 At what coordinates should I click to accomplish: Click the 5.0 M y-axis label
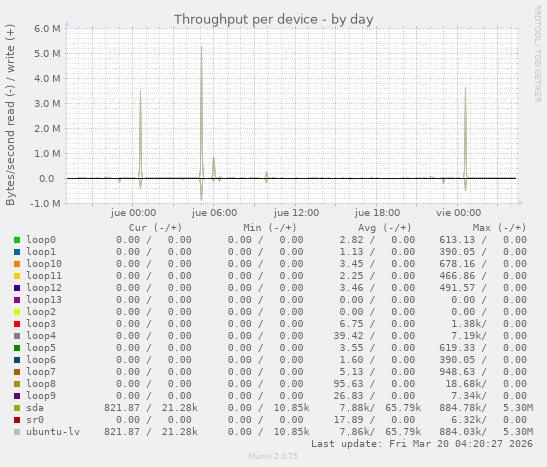[47, 54]
